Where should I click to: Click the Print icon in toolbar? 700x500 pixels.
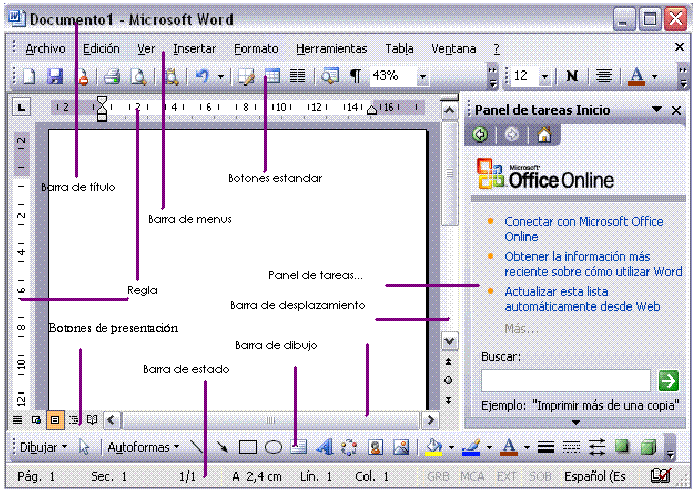tap(112, 76)
